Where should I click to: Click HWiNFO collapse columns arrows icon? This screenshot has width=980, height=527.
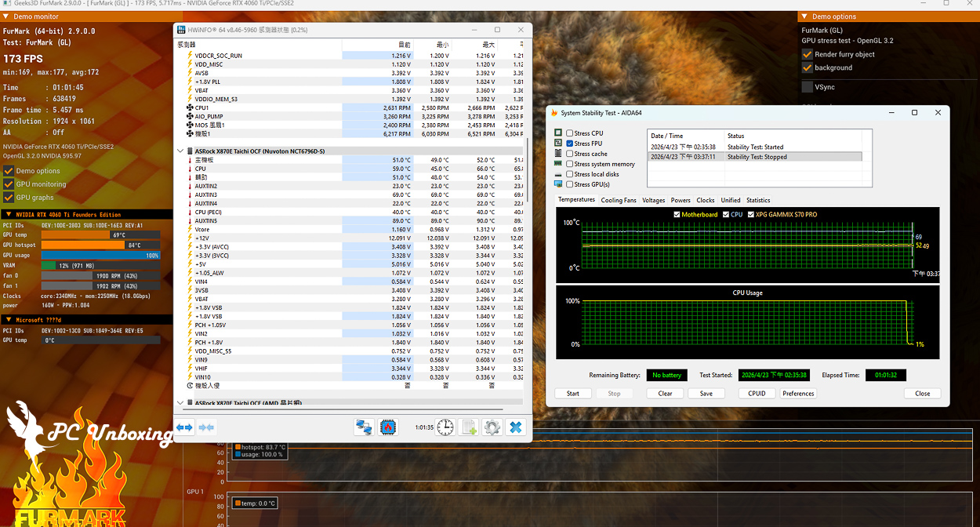point(207,427)
